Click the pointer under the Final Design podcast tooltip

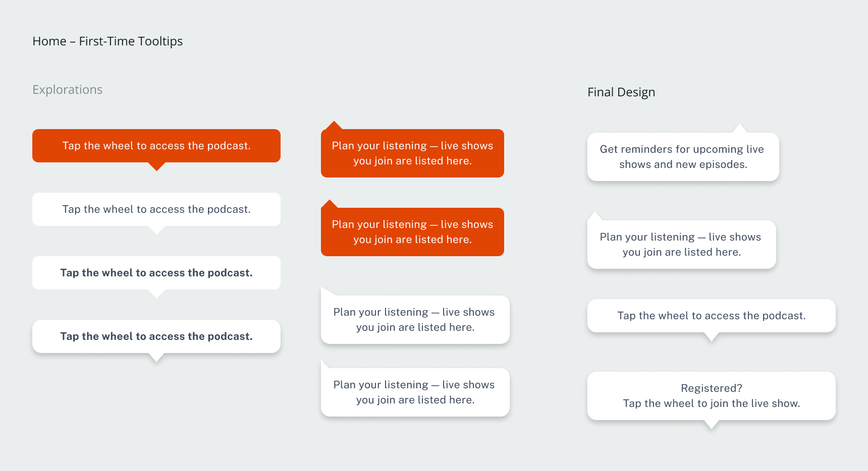[x=711, y=336]
